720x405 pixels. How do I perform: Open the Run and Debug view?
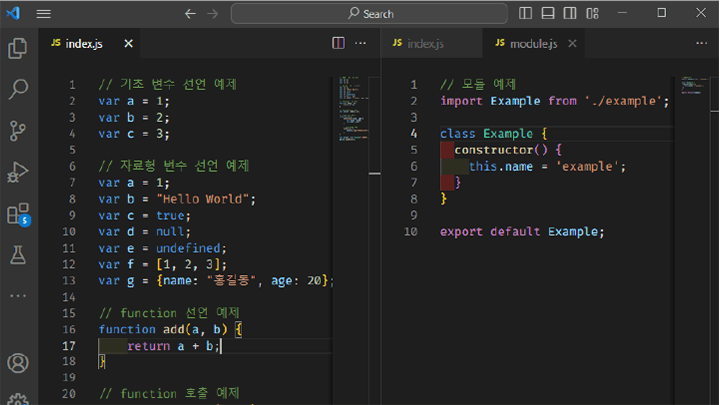click(x=18, y=173)
